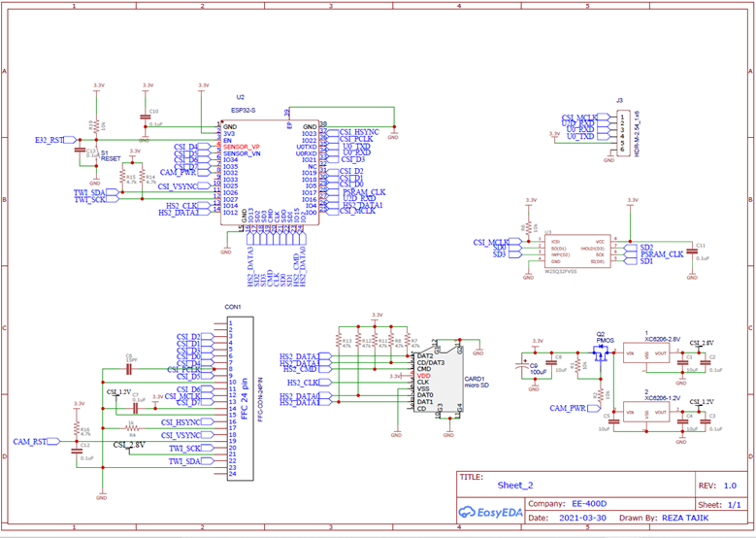Image resolution: width=756 pixels, height=538 pixels.
Task: Click the SENSOR_VN pin label
Action: click(242, 153)
